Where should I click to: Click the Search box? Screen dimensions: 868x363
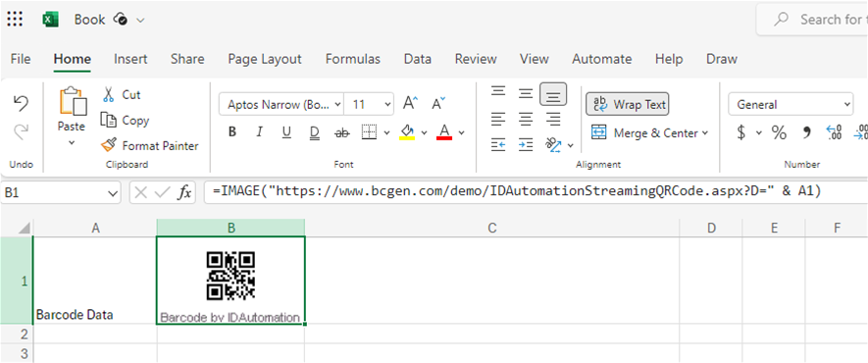pos(812,20)
